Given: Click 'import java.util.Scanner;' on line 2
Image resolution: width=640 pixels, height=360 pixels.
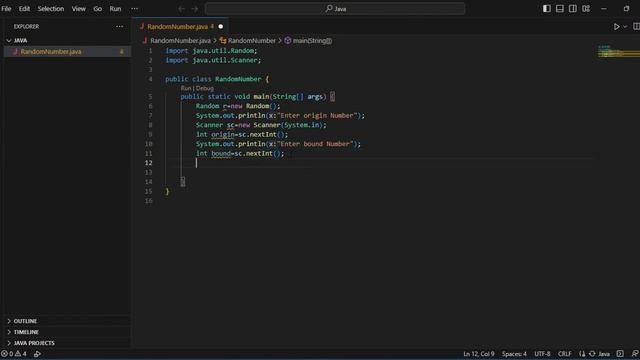Looking at the screenshot, I should [213, 60].
